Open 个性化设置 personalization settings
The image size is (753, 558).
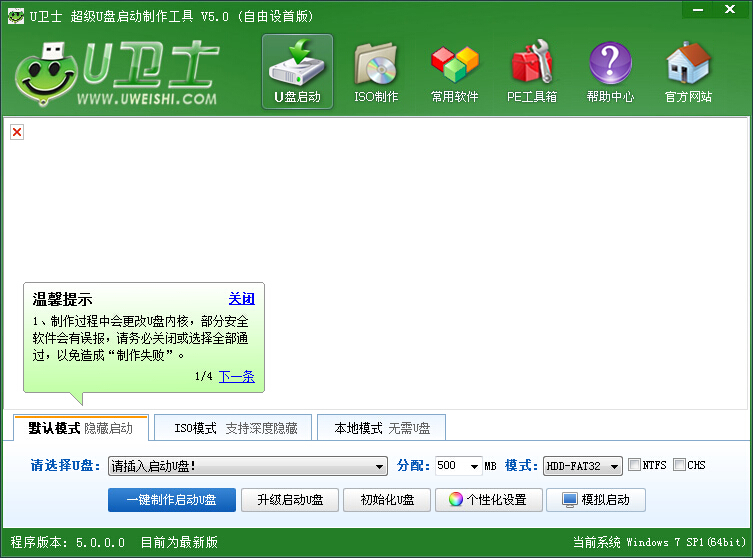coord(489,500)
